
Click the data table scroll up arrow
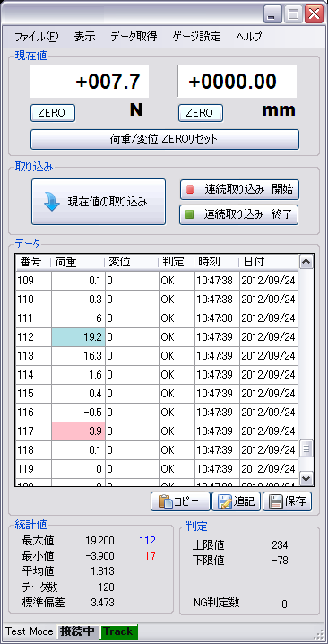[x=306, y=262]
